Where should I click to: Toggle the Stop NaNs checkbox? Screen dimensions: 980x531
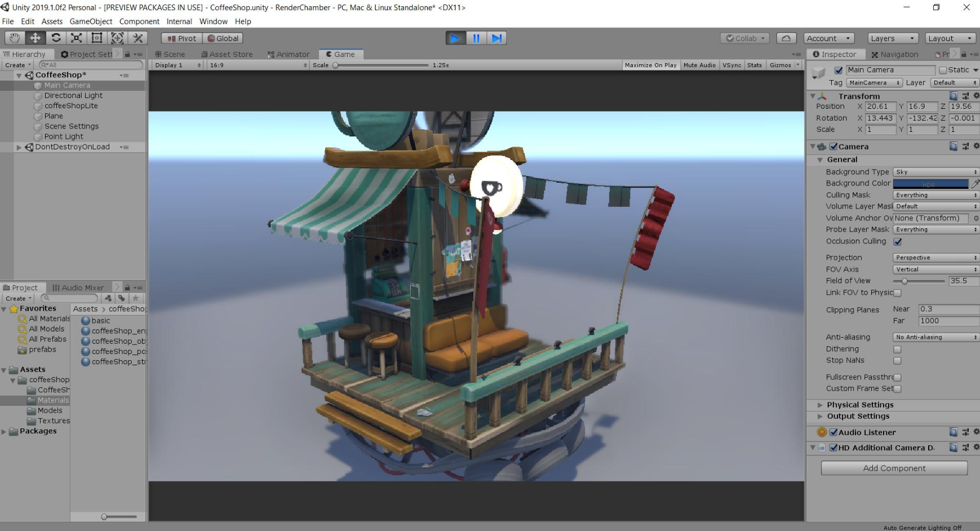point(897,361)
